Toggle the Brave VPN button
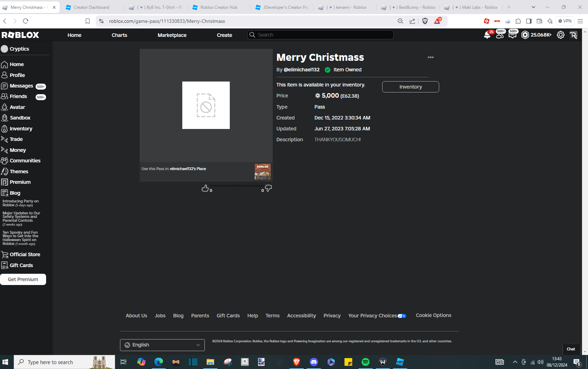This screenshot has width=588, height=369. [565, 21]
